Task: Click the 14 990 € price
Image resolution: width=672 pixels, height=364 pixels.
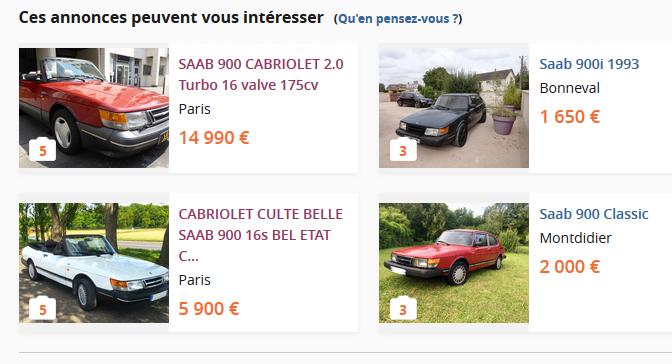Action: 214,138
